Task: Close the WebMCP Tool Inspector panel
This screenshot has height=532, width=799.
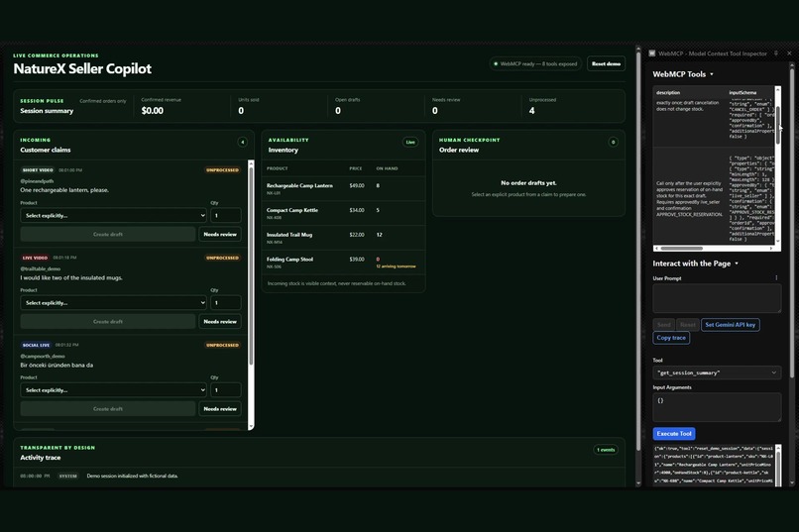Action: pyautogui.click(x=789, y=53)
